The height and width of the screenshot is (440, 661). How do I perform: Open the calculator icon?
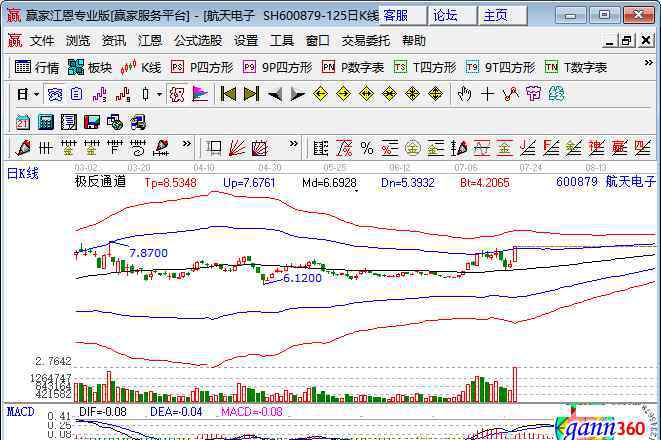(46, 122)
